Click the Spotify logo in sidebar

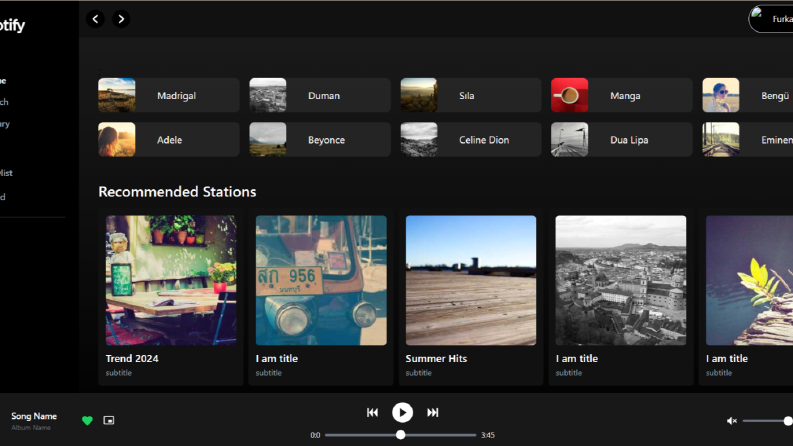pos(11,25)
